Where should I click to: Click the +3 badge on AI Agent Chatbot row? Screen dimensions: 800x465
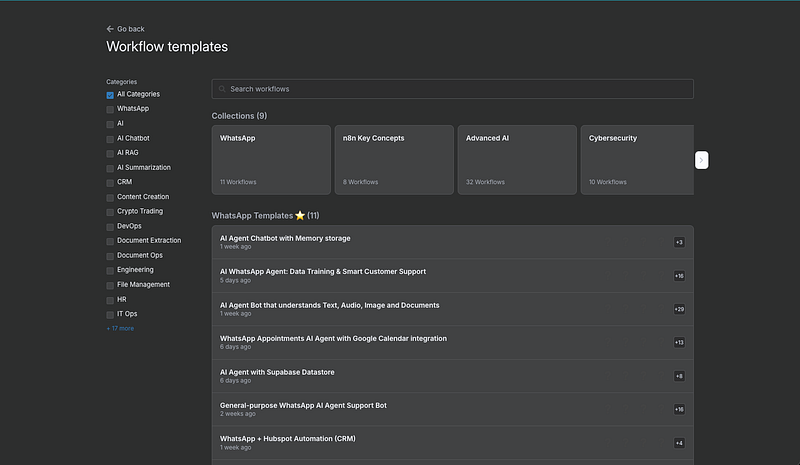click(x=679, y=242)
